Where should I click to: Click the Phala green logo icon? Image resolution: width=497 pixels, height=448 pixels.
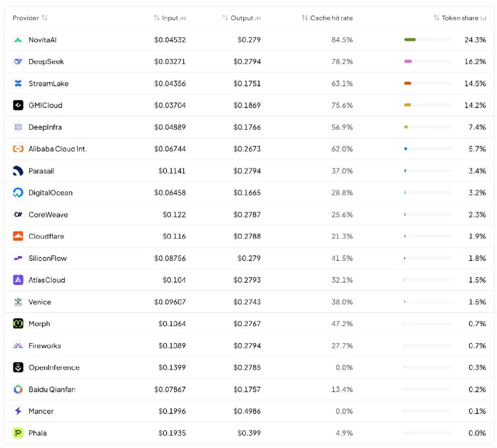point(18,433)
